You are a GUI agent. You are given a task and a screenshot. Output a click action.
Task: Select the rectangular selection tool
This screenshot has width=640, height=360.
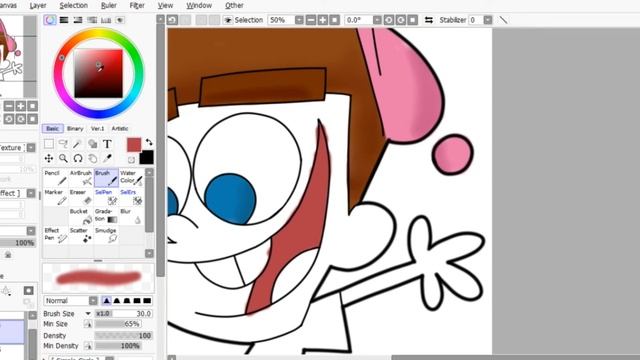(49, 144)
